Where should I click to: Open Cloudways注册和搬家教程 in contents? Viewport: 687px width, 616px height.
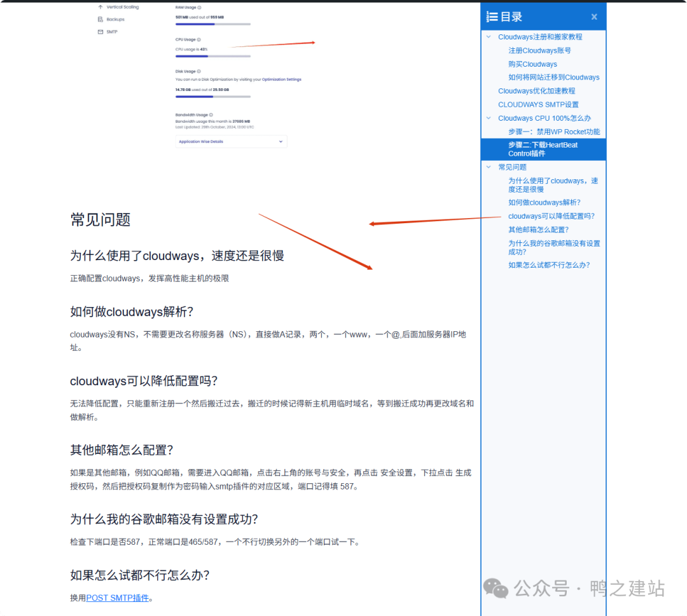(540, 37)
